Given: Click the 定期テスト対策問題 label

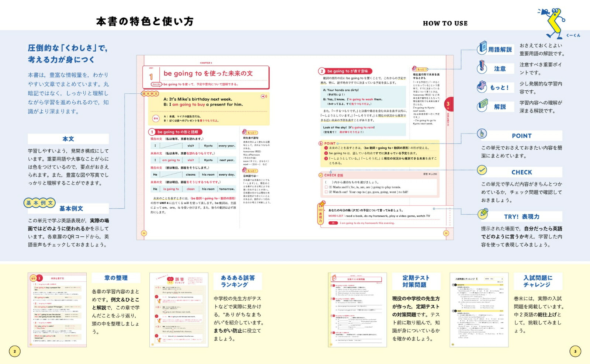Looking at the screenshot, I should [416, 281].
